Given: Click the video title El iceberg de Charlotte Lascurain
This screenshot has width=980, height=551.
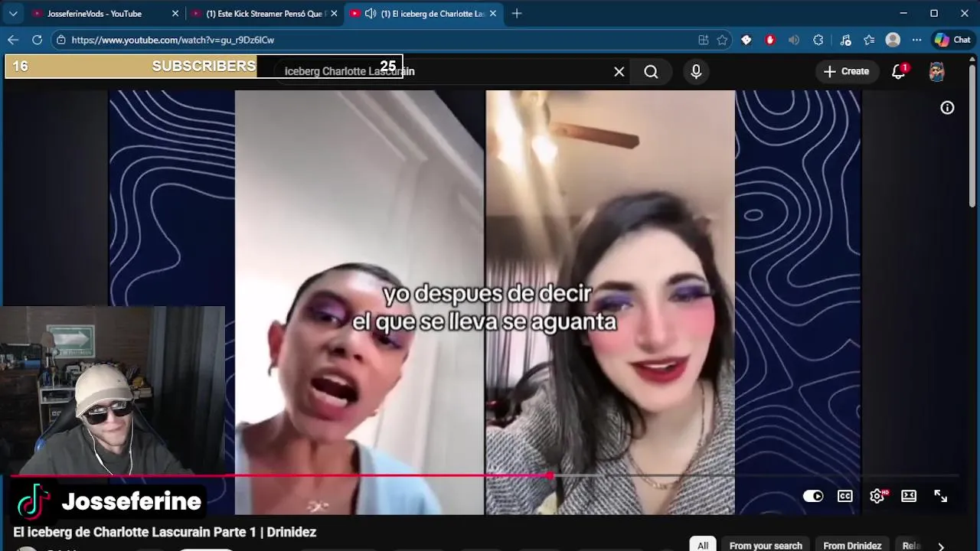Looking at the screenshot, I should pos(165,532).
